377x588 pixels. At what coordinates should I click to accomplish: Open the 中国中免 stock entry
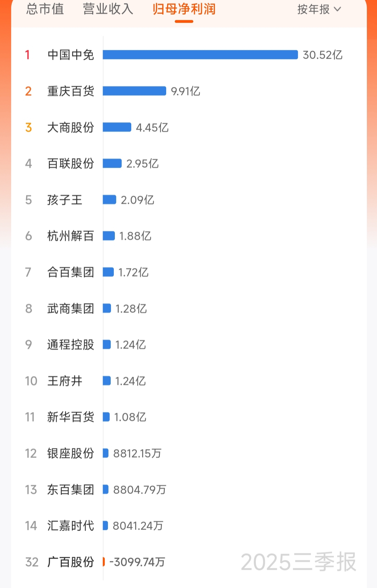click(x=71, y=55)
